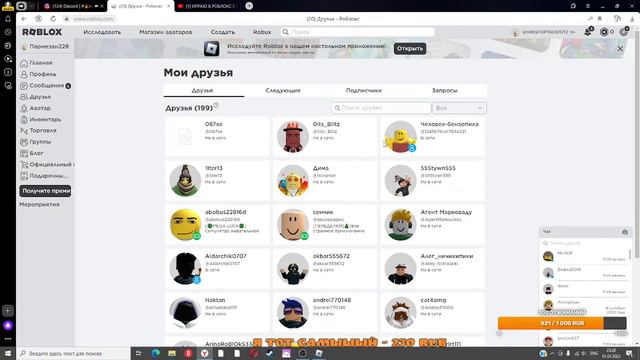Click the chat friend search field
This screenshot has height=360, width=640.
coord(584,243)
